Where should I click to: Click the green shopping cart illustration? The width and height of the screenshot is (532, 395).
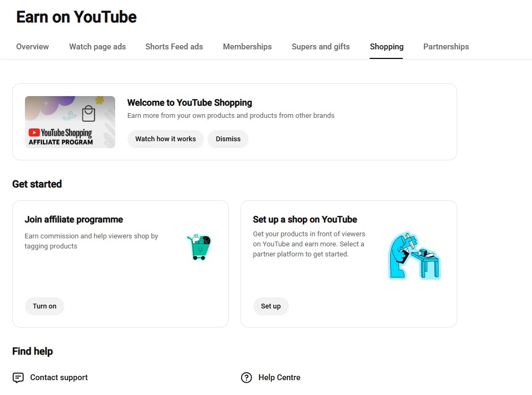[199, 247]
